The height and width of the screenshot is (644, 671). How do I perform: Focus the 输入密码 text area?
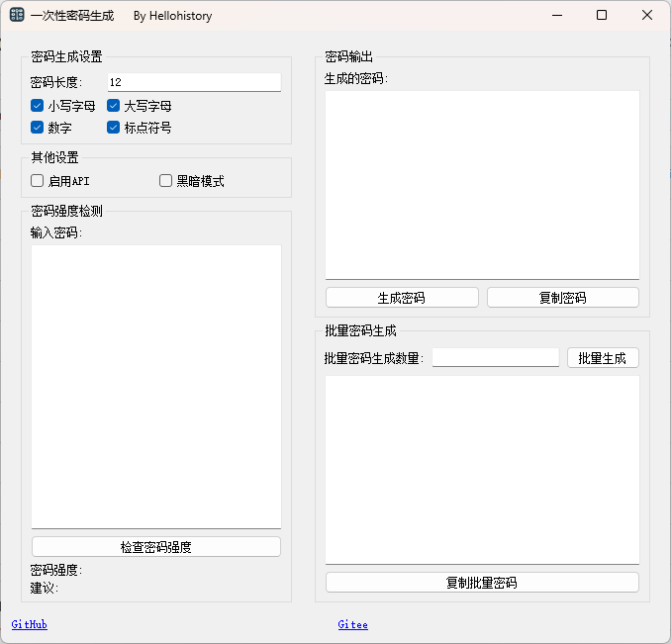pyautogui.click(x=156, y=386)
